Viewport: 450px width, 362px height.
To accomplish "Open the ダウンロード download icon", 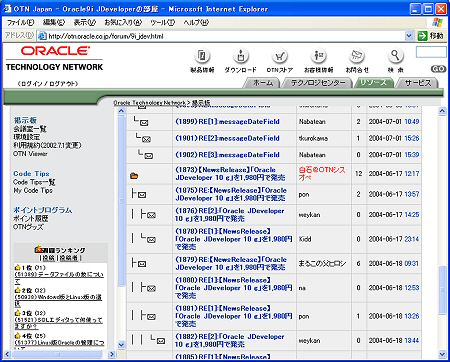I will (x=241, y=56).
